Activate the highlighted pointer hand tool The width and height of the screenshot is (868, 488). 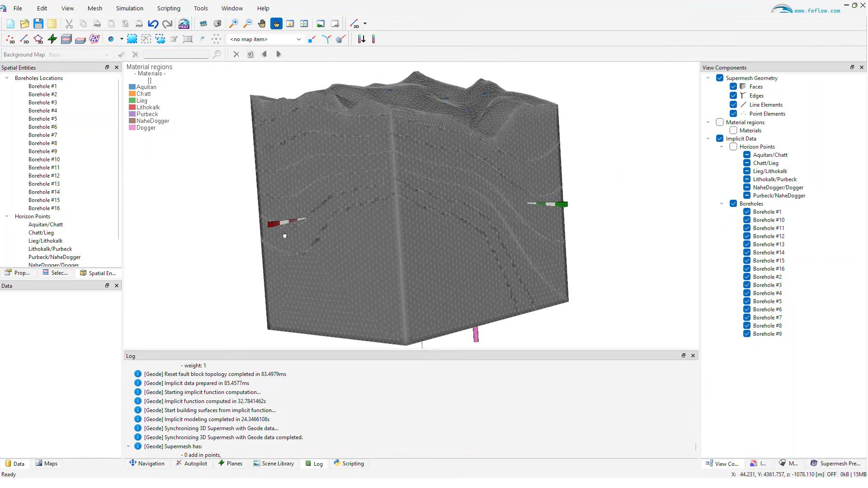click(276, 24)
